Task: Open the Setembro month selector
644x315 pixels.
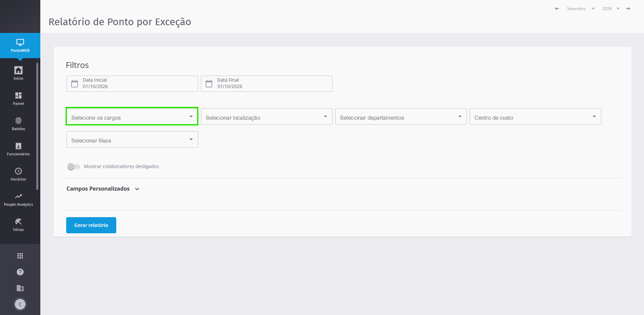Action: point(581,8)
